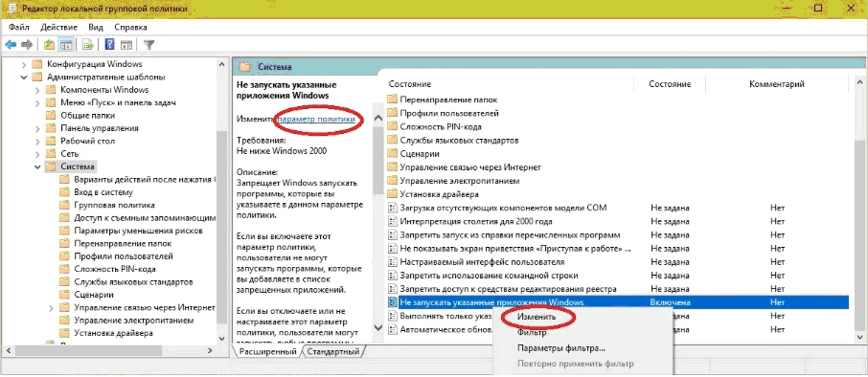
Task: Click the folder icon of Конфигурация Windows
Action: click(37, 64)
